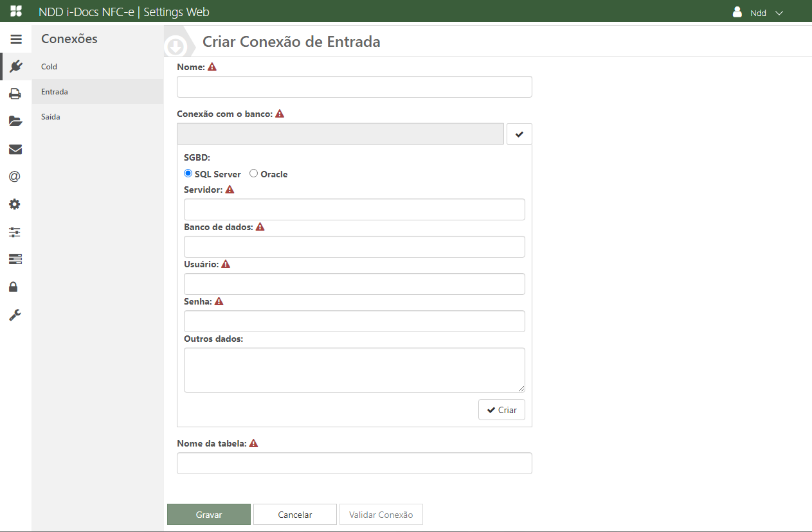
Task: Open the padlock security sidebar icon
Action: (x=14, y=287)
